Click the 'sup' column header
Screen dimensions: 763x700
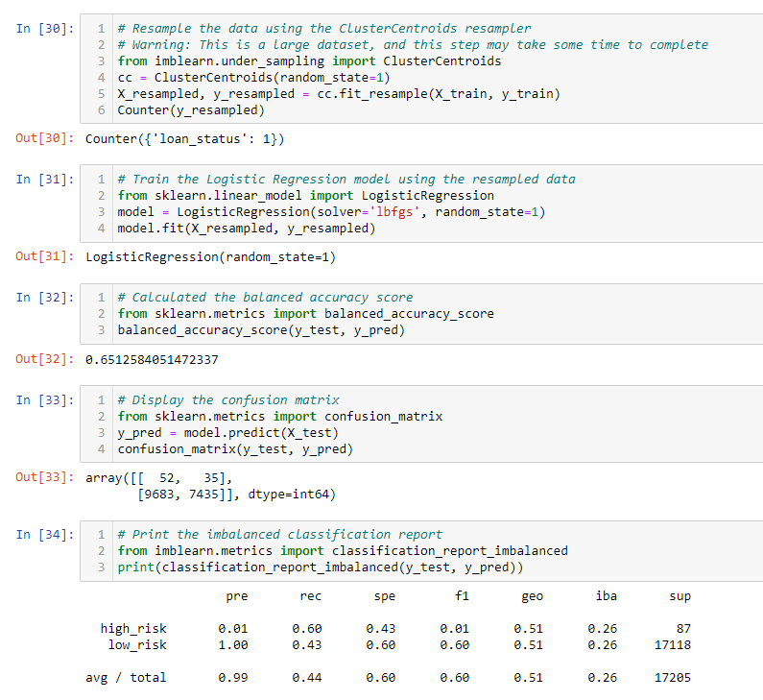pyautogui.click(x=680, y=596)
